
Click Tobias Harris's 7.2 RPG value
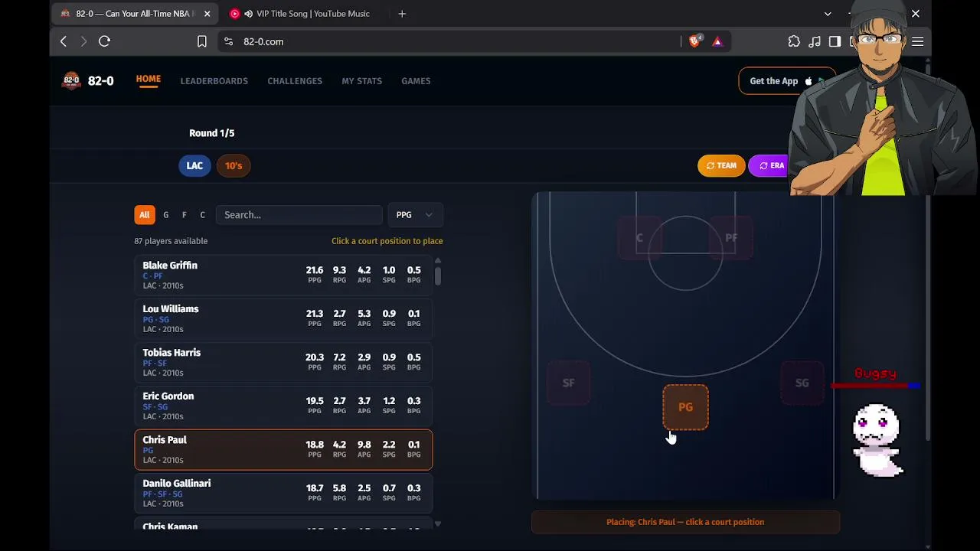pyautogui.click(x=339, y=357)
